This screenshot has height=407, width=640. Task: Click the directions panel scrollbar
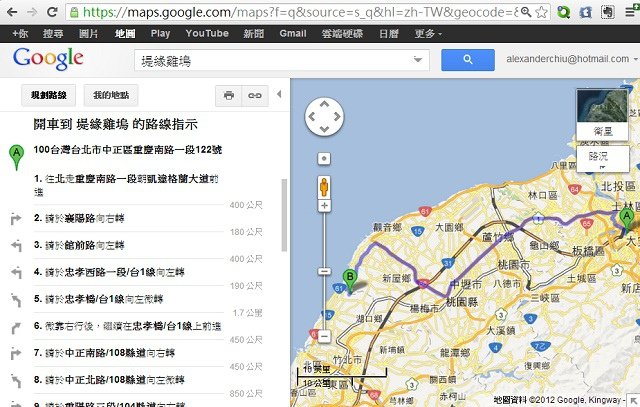click(x=284, y=215)
